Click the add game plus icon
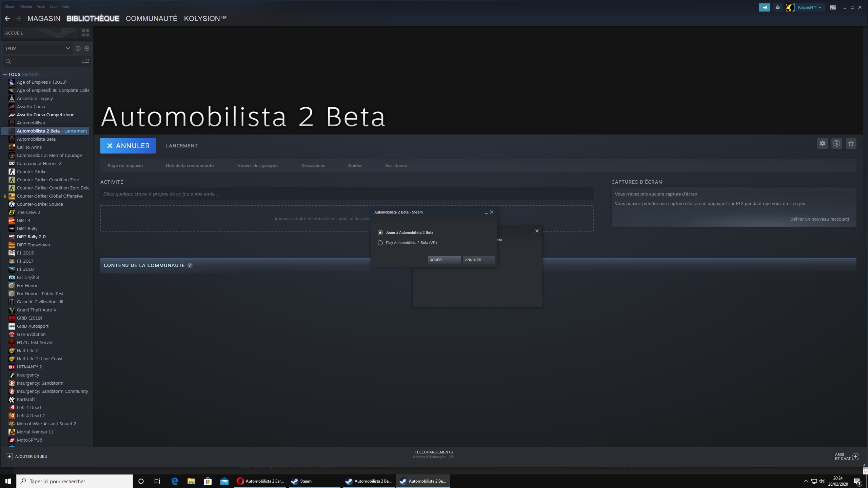Viewport: 868px width, 488px height. tap(9, 456)
